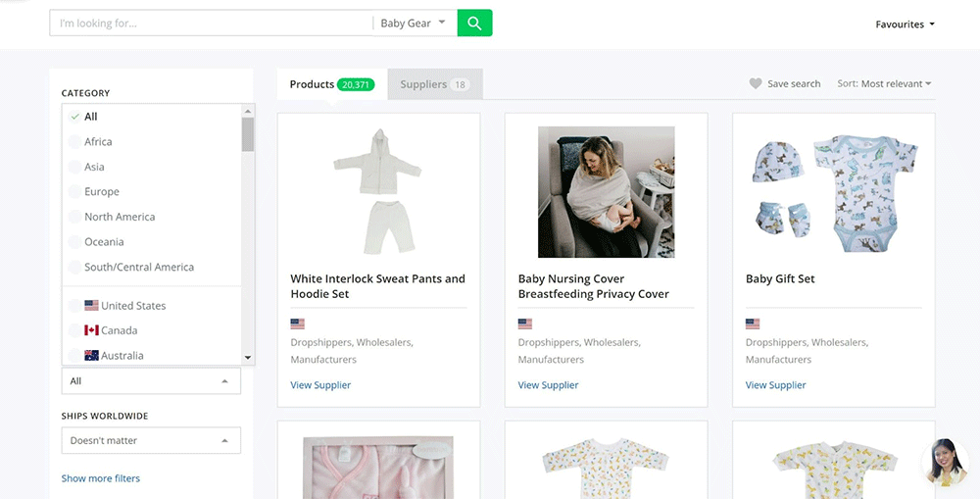The image size is (980, 499).
Task: Click the green search magnifier button
Action: tap(474, 24)
